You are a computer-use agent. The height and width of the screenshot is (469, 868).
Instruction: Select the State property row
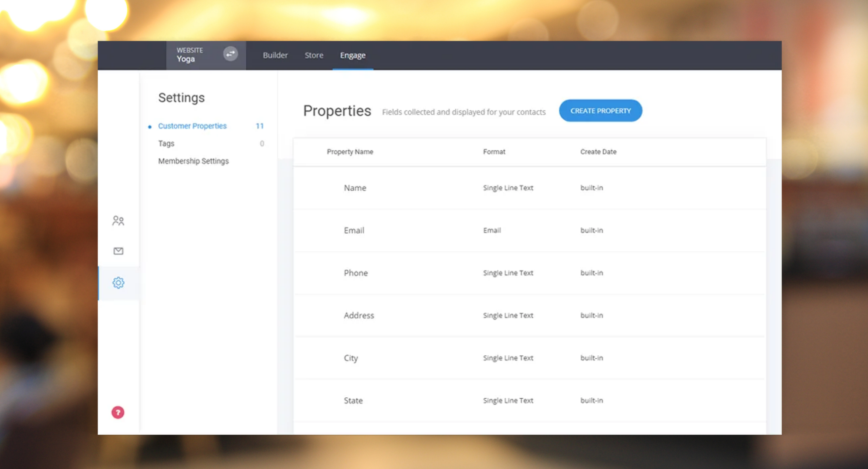(x=353, y=400)
